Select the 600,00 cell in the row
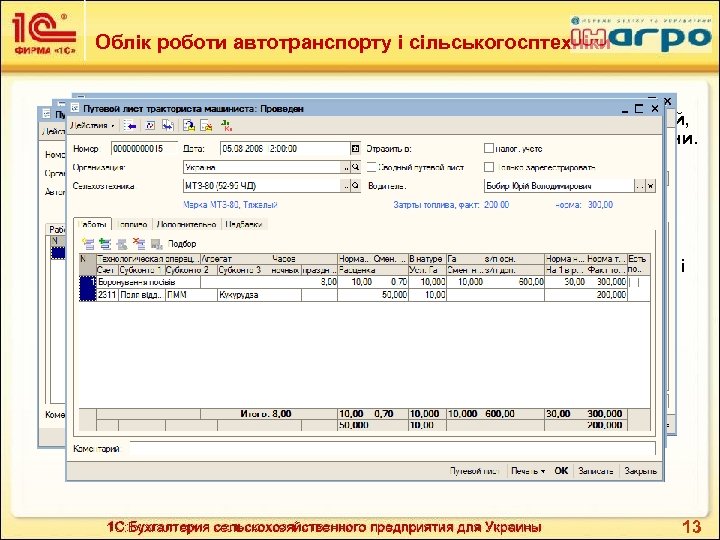 click(514, 282)
